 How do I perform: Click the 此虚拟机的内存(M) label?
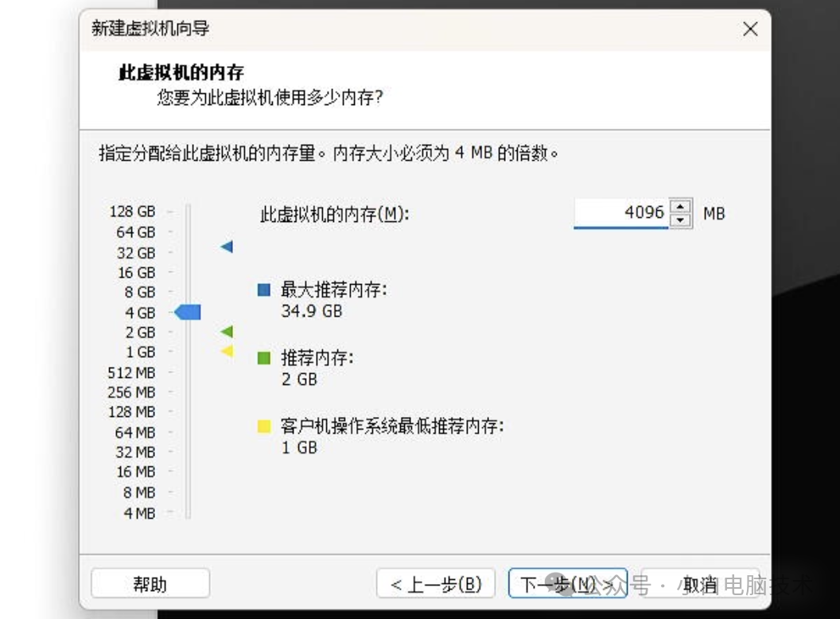(x=334, y=212)
